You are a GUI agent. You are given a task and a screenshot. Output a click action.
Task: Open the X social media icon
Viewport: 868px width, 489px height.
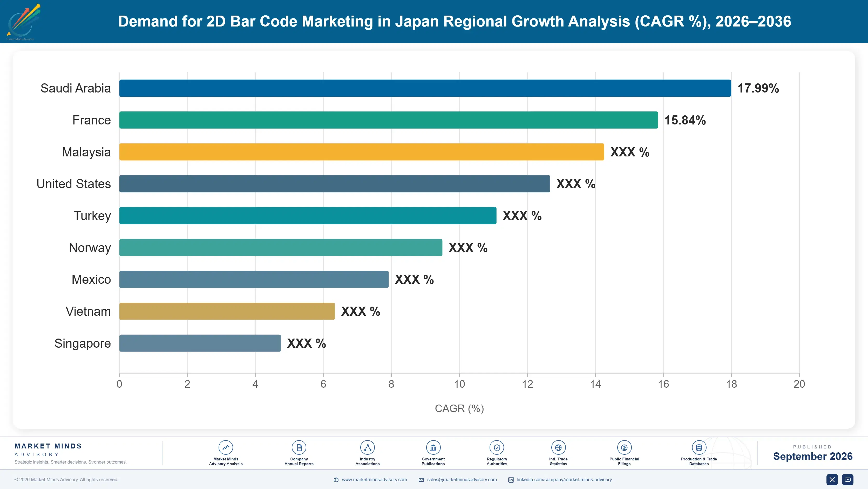point(832,480)
